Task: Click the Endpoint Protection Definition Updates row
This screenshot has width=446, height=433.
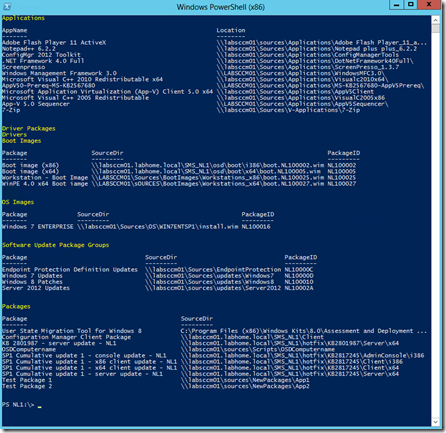Action: click(158, 270)
